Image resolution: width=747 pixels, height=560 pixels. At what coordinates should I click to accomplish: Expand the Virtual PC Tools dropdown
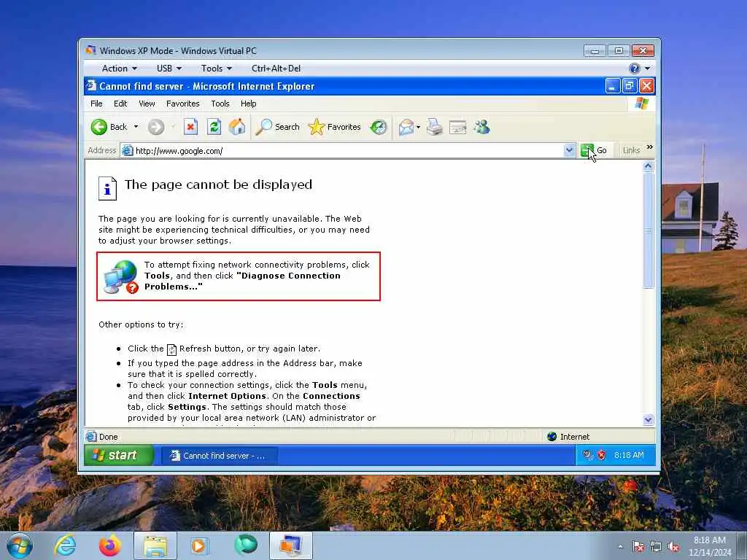pos(217,69)
